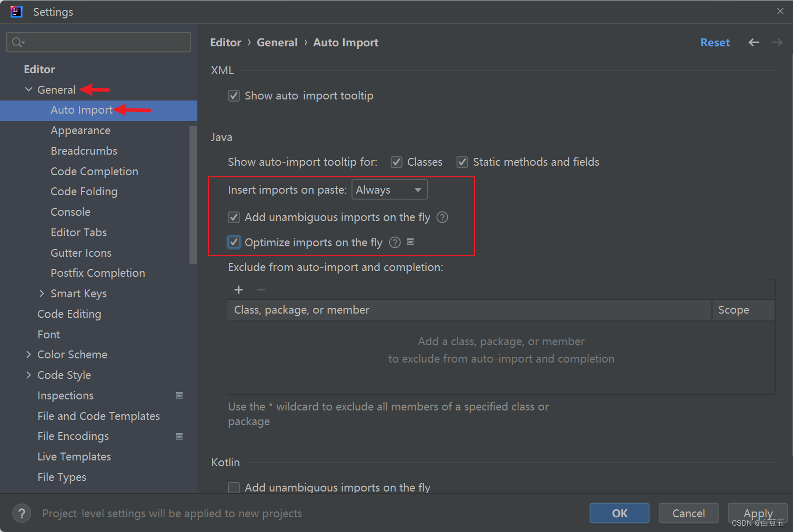
Task: Open File Types settings
Action: tap(62, 477)
